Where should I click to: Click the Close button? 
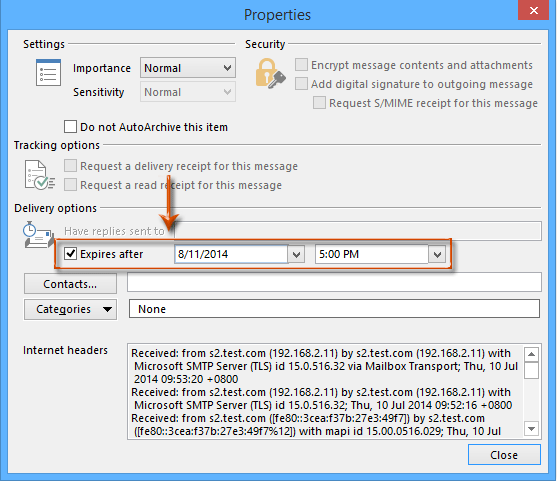[504, 454]
